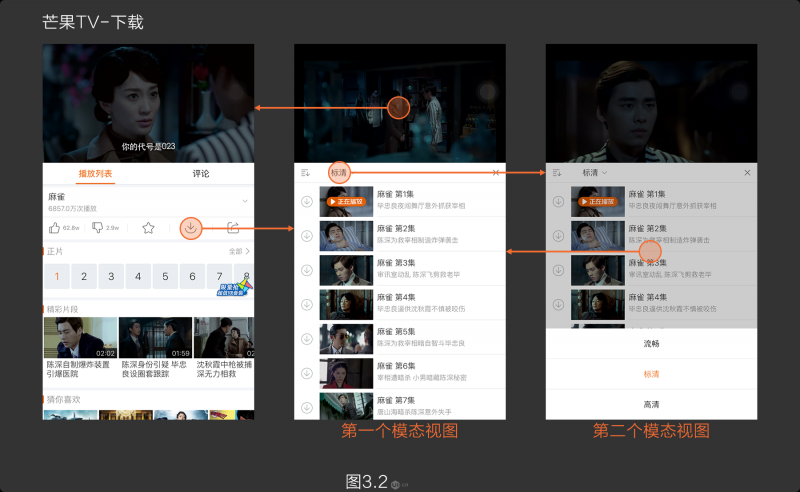Tap 麻雀 第3集 thumbnail in first modal view
The height and width of the screenshot is (492, 800).
pos(346,270)
